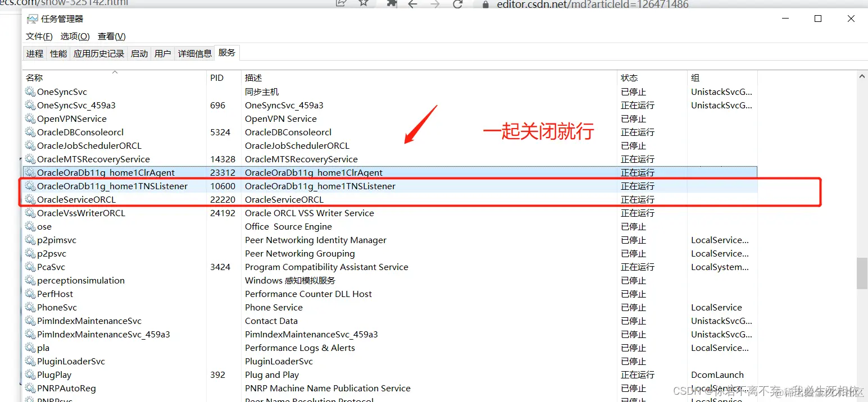Click the browser reload button behind Task Manager
Screen dimensions: 868x402
pos(457,4)
